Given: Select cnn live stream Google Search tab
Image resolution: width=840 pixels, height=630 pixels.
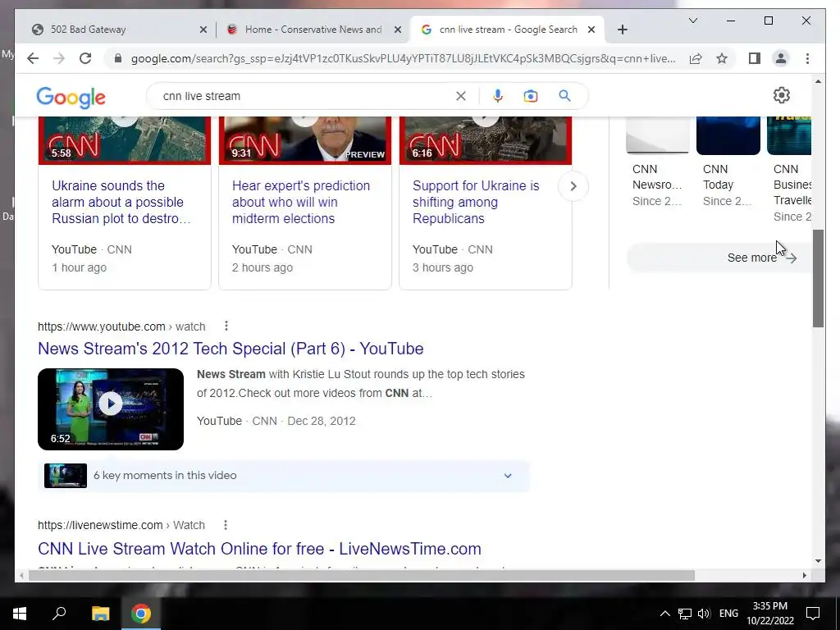Looking at the screenshot, I should [x=507, y=30].
